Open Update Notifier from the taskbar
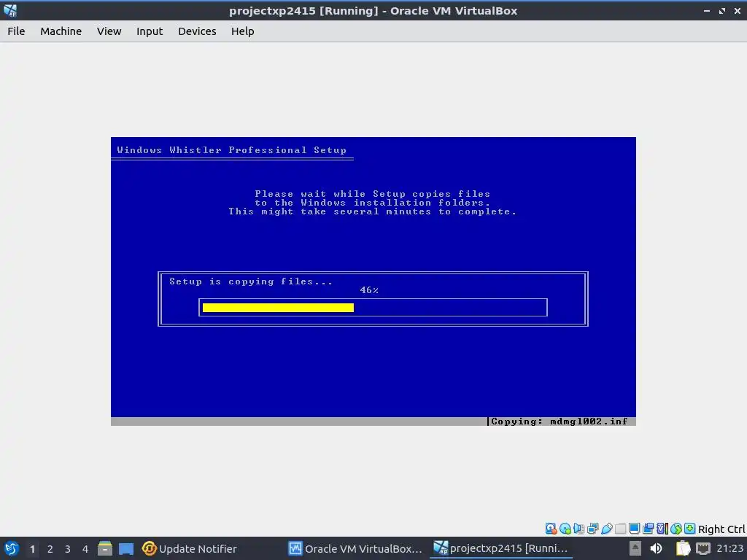 189,548
